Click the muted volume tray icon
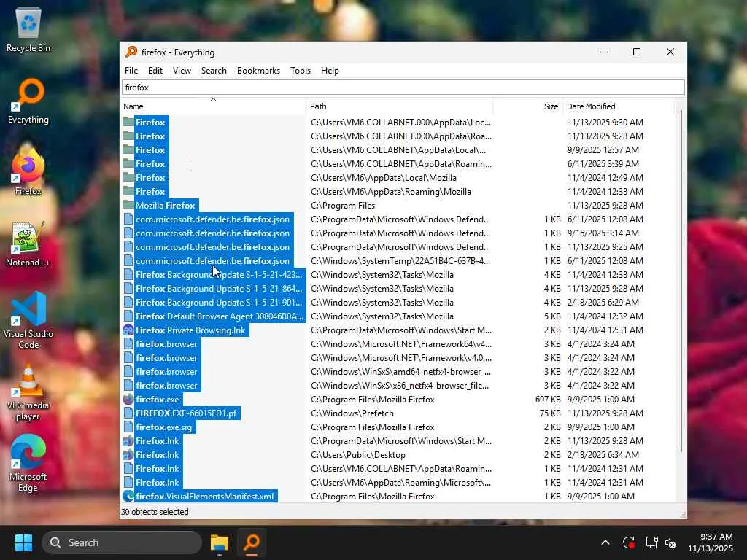 point(671,542)
